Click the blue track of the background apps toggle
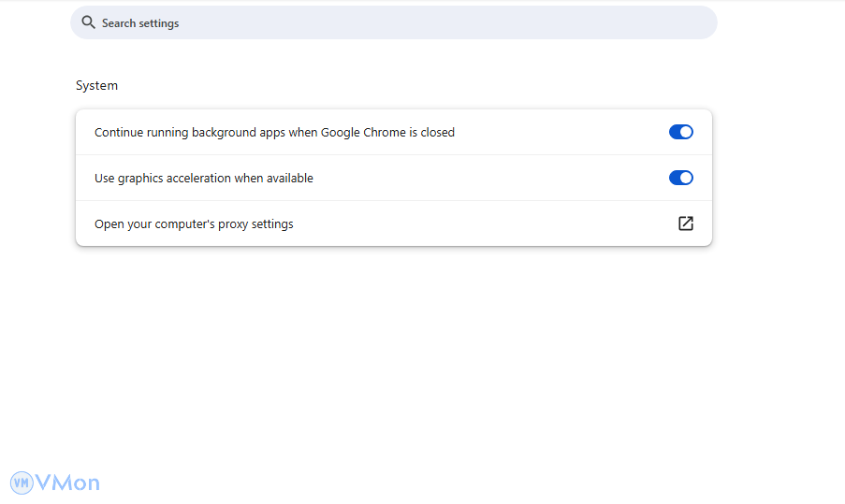Viewport: 845px width, 504px height. click(675, 132)
